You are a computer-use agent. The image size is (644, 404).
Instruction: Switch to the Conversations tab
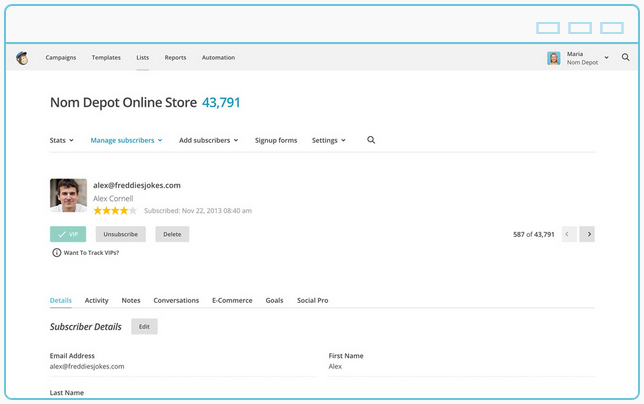176,301
